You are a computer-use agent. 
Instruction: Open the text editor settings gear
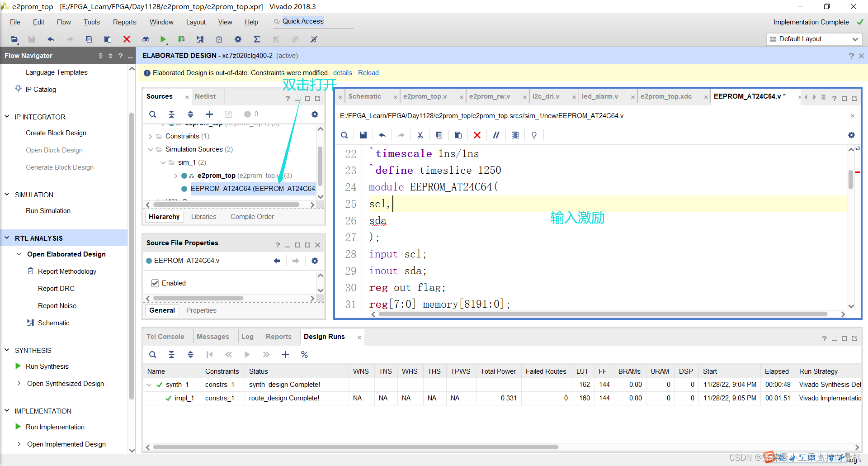851,135
